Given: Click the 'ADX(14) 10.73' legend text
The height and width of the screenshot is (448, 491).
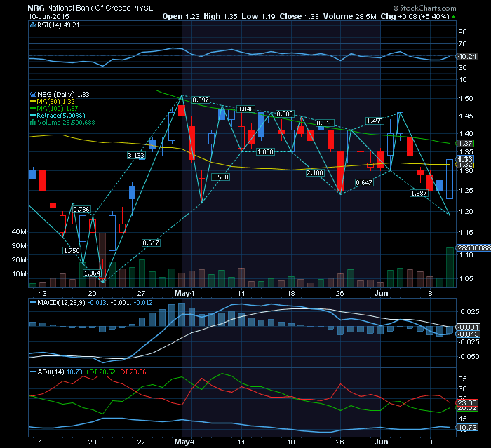Looking at the screenshot, I should point(60,372).
